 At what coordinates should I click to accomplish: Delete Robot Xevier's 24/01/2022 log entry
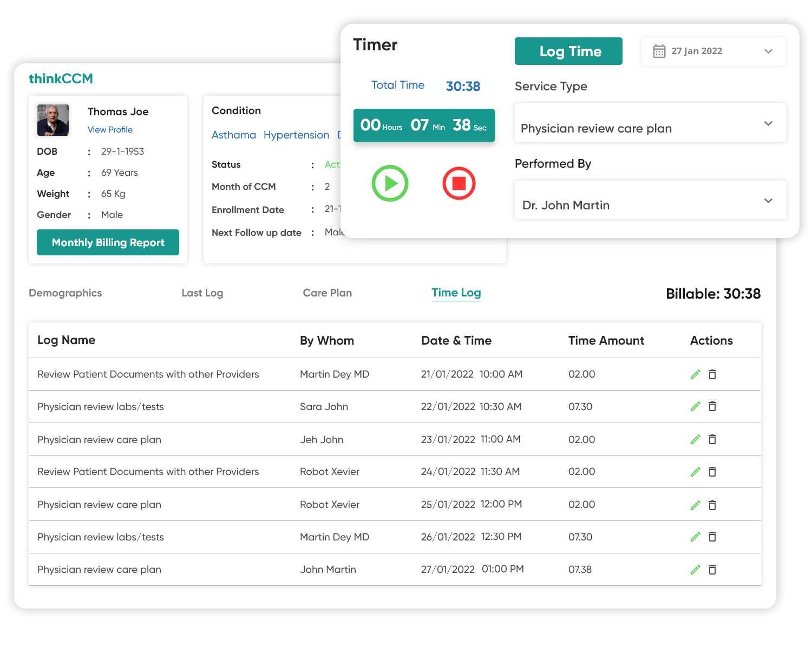click(x=712, y=471)
